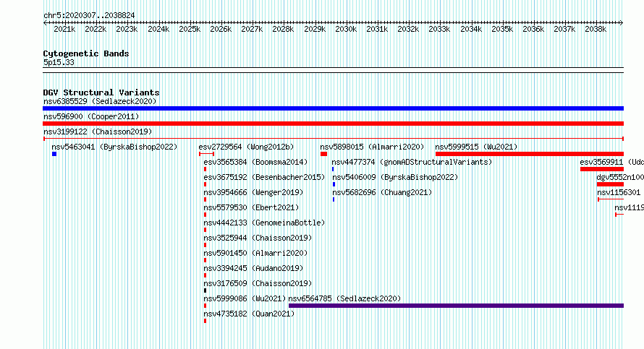Image resolution: width=644 pixels, height=349 pixels.
Task: Click nsv5463041 (ByrskaBishop2022) label
Action: tap(114, 147)
